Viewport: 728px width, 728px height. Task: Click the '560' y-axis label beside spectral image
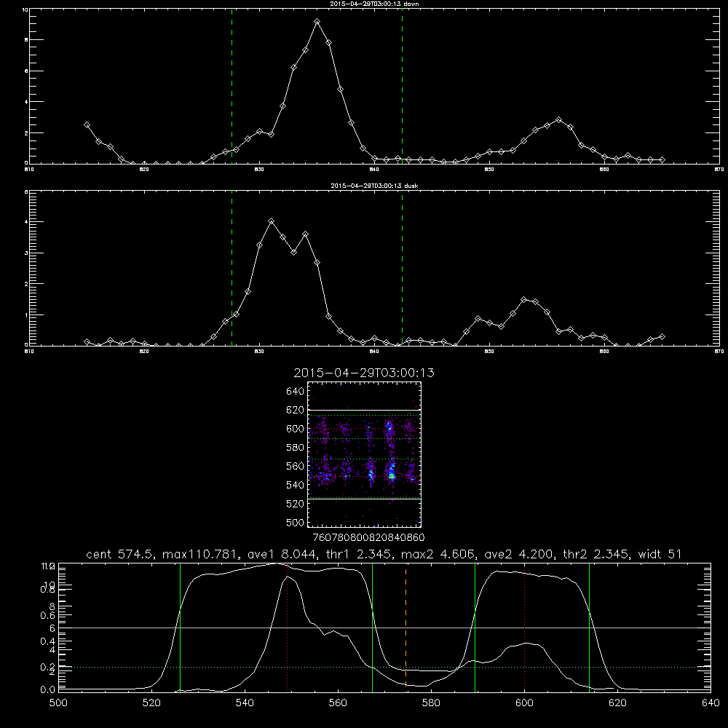(x=296, y=466)
